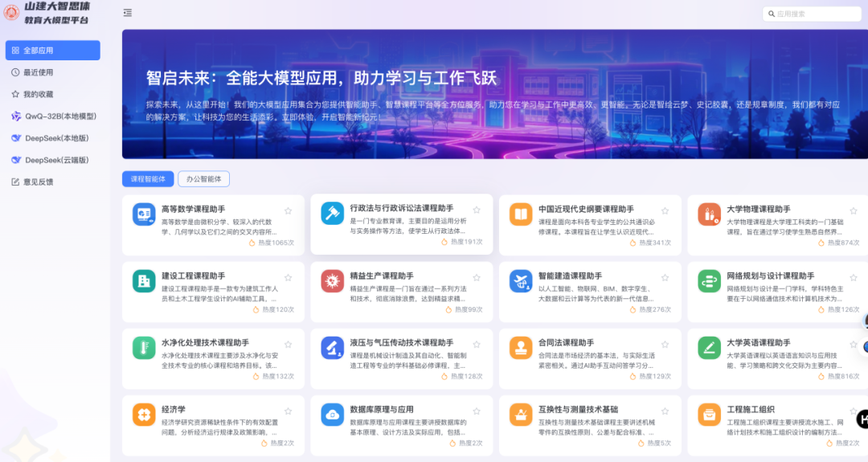Switch to the 办公智能体 tab
This screenshot has width=868, height=462.
[x=203, y=178]
